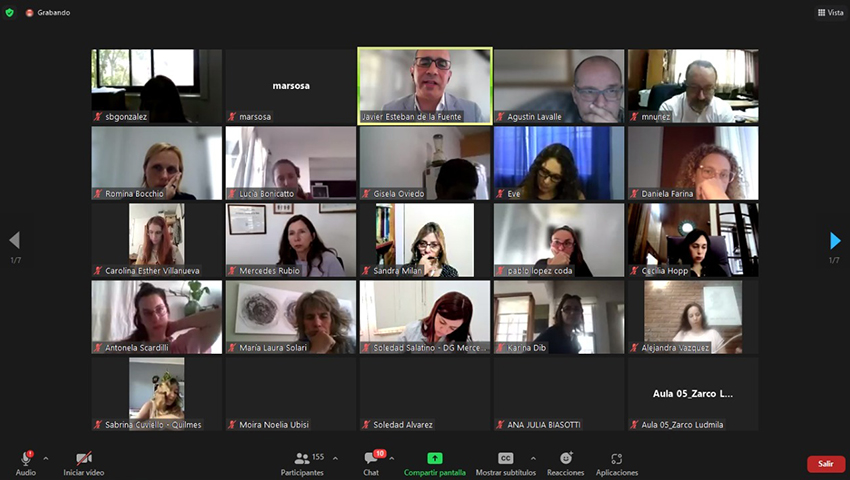Select Cecilia Hopp video thumbnail
850x480 pixels.
coord(693,240)
